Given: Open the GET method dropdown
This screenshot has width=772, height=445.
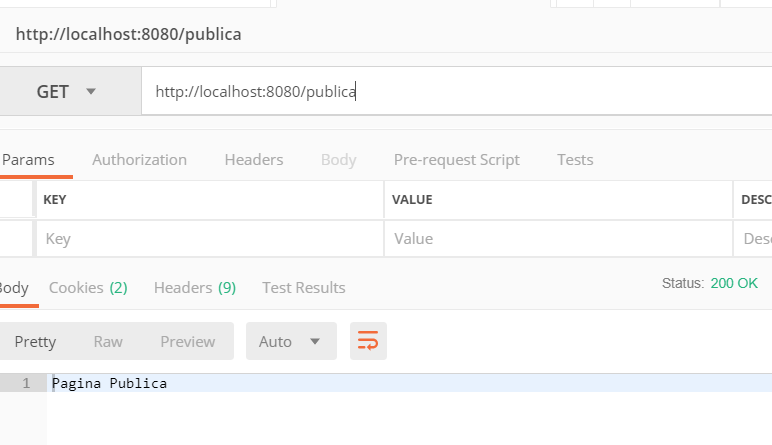Looking at the screenshot, I should [66, 92].
